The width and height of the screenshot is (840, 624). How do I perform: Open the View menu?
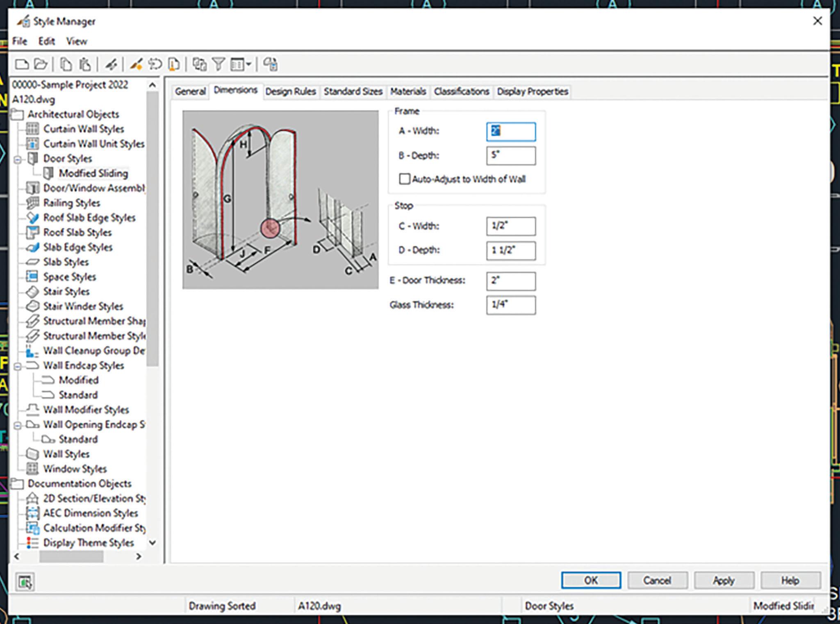tap(77, 41)
